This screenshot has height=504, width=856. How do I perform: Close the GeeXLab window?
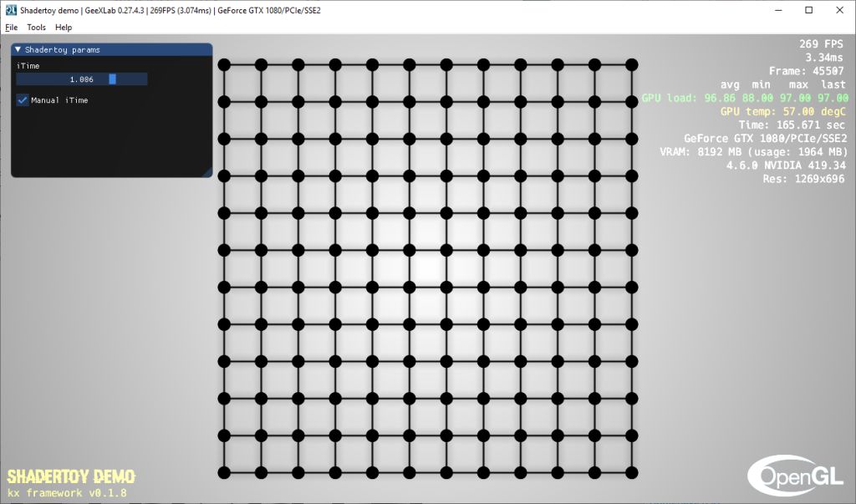click(x=839, y=10)
